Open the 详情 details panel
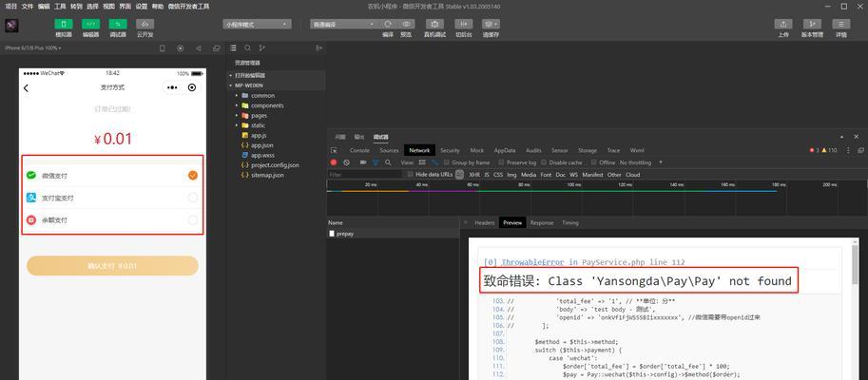The width and height of the screenshot is (868, 380). (x=840, y=25)
